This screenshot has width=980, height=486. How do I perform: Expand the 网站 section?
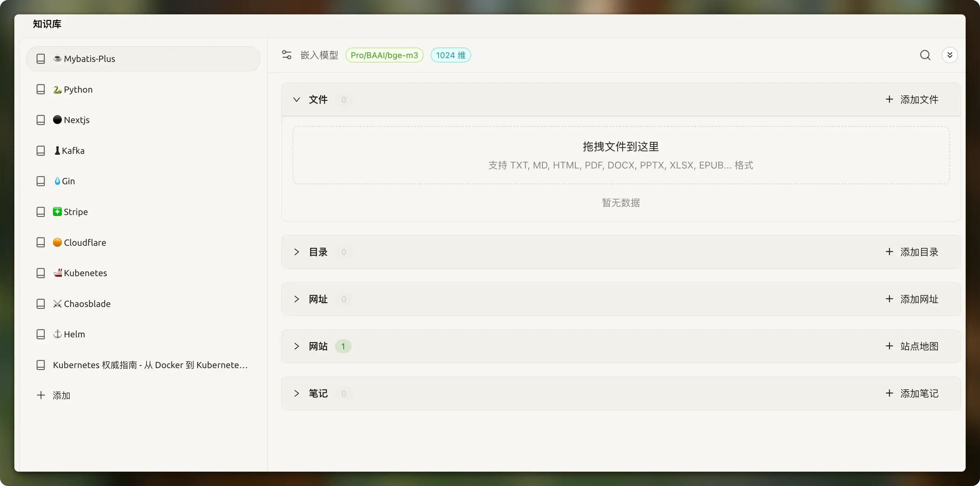point(296,346)
